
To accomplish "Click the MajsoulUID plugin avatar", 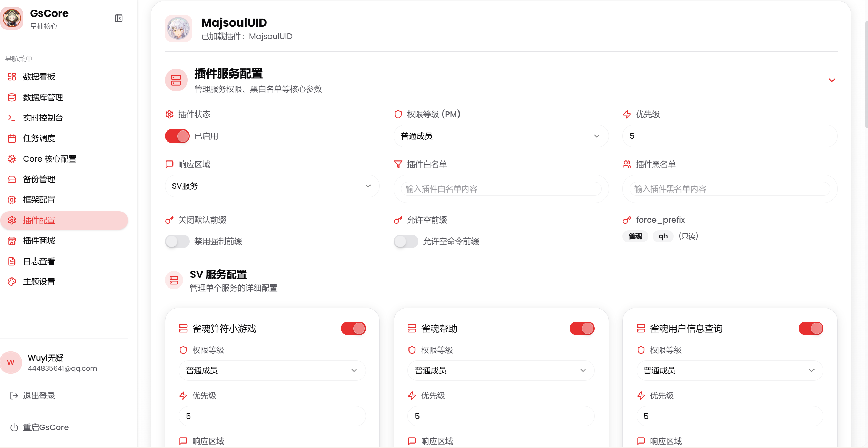I will coord(178,29).
